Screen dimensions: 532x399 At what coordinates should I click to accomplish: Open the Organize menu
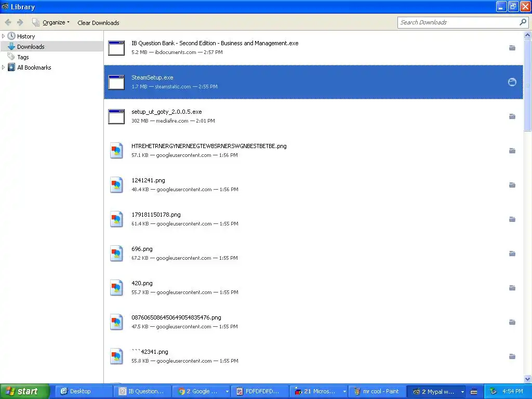click(51, 22)
